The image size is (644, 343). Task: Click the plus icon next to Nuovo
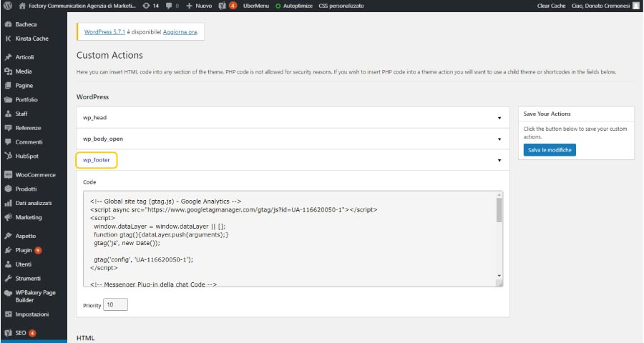pos(189,6)
